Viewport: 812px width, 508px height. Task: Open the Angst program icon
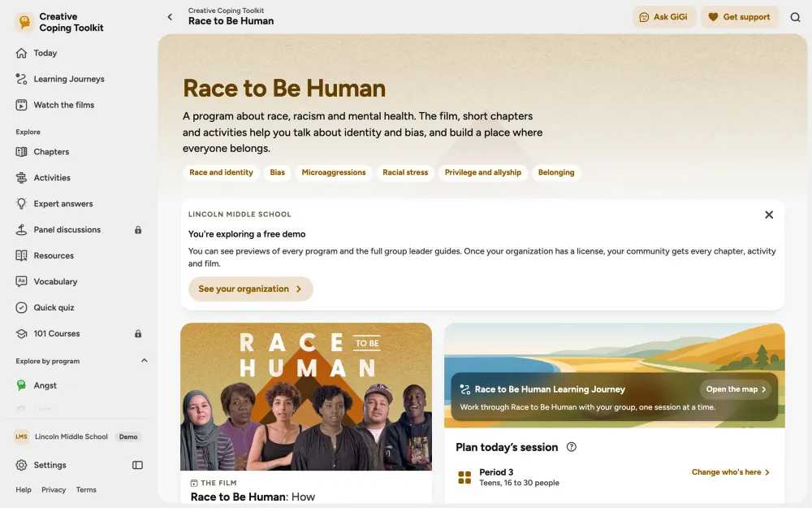(21, 385)
